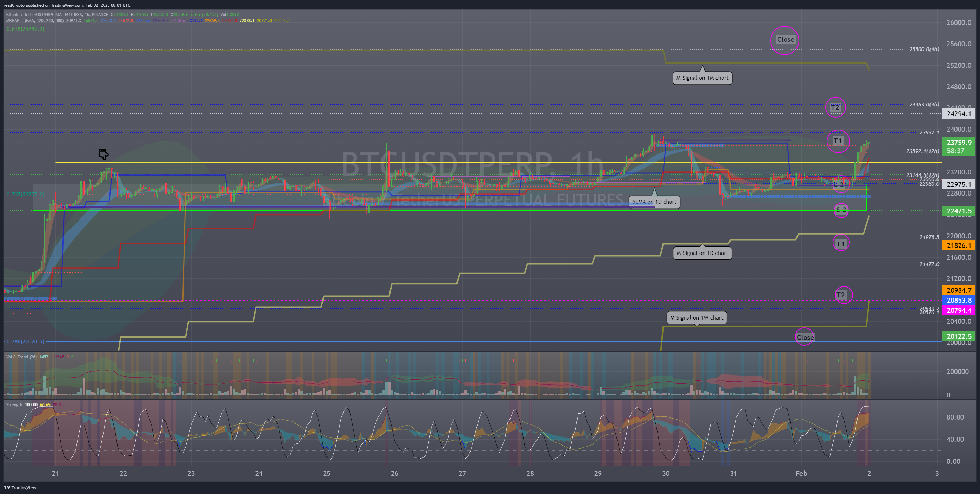This screenshot has width=980, height=494.
Task: Click the 23592.1(12h) level label
Action: click(x=922, y=151)
